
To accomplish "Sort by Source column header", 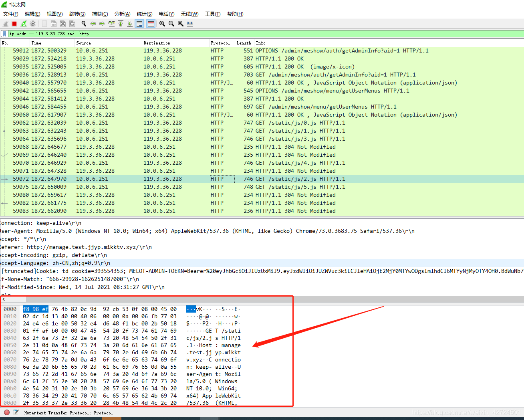I will (109, 43).
